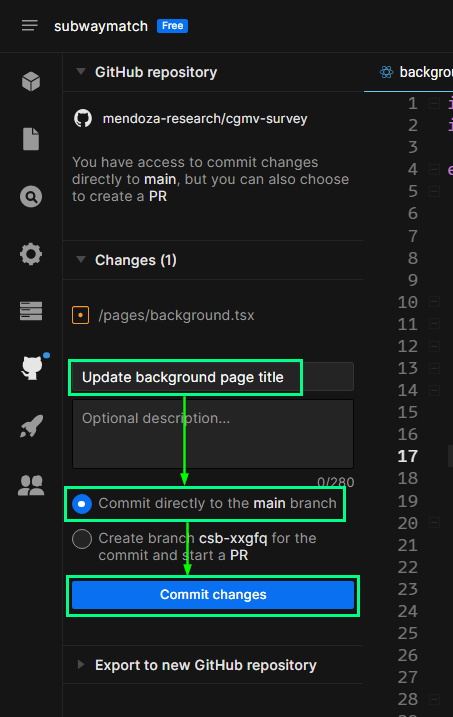Open Configuration Files gear icon
The image size is (453, 717).
pos(31,254)
